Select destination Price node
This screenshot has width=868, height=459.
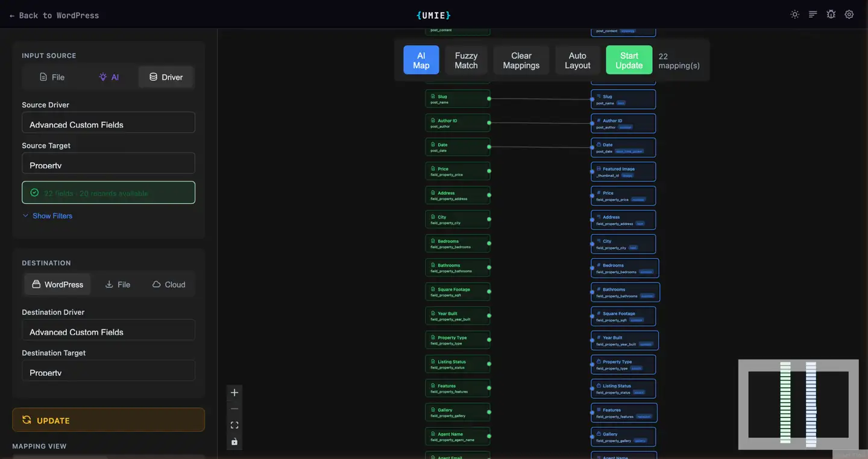click(623, 196)
